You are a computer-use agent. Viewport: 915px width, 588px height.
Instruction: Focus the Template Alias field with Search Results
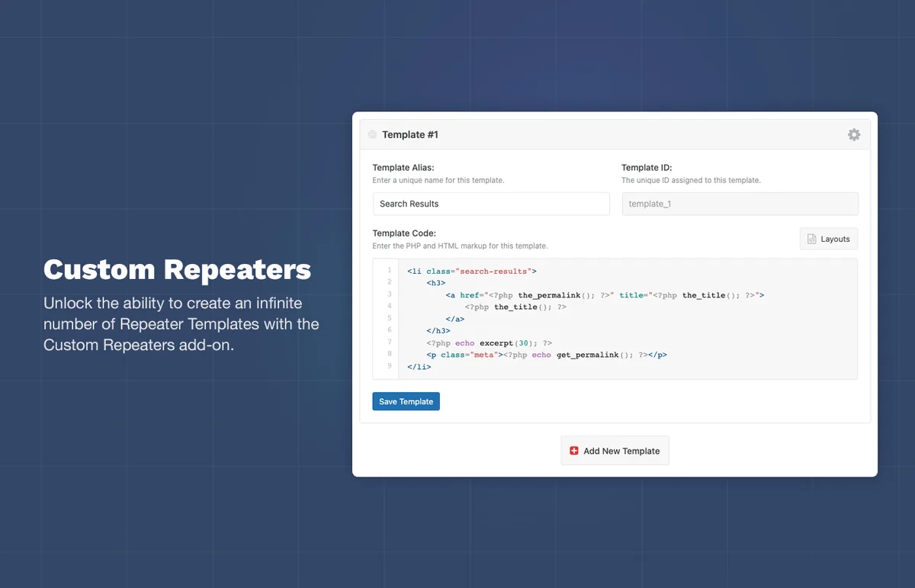click(491, 204)
